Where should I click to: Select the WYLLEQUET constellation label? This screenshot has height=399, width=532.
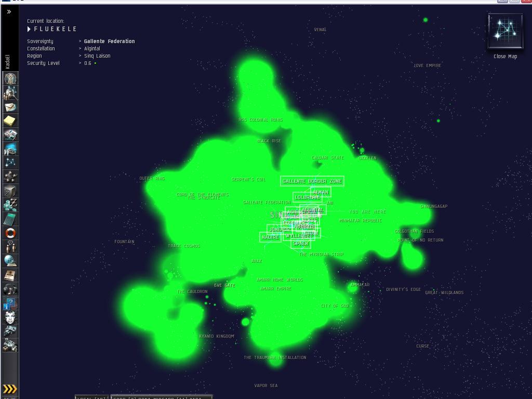pyautogui.click(x=298, y=235)
